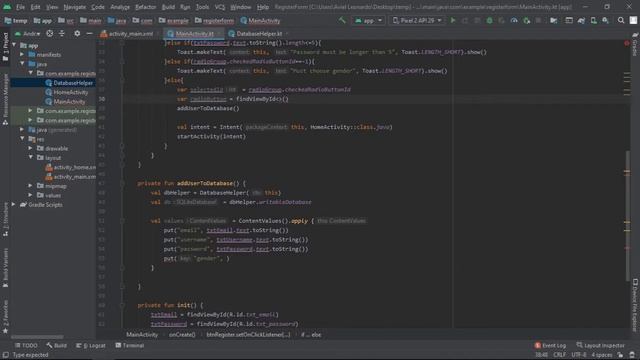Open Sync Project with Gradle Files icon
The width and height of the screenshot is (640, 360).
(x=581, y=20)
